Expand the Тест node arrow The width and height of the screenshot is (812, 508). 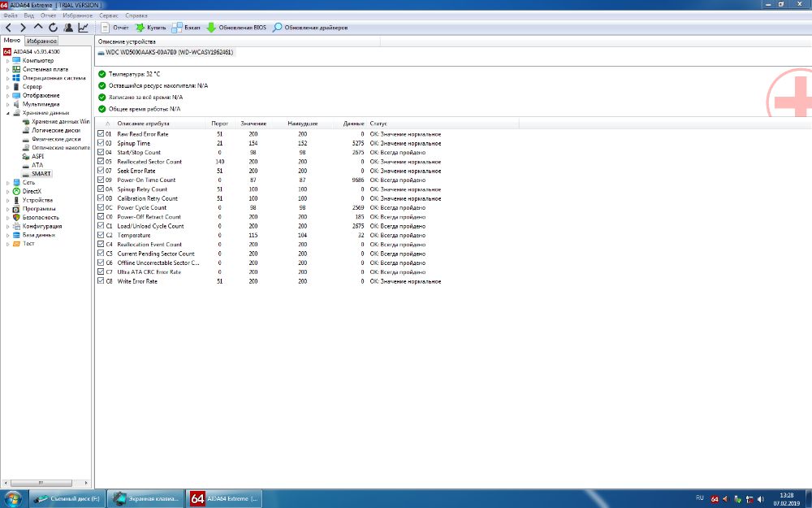[x=8, y=244]
